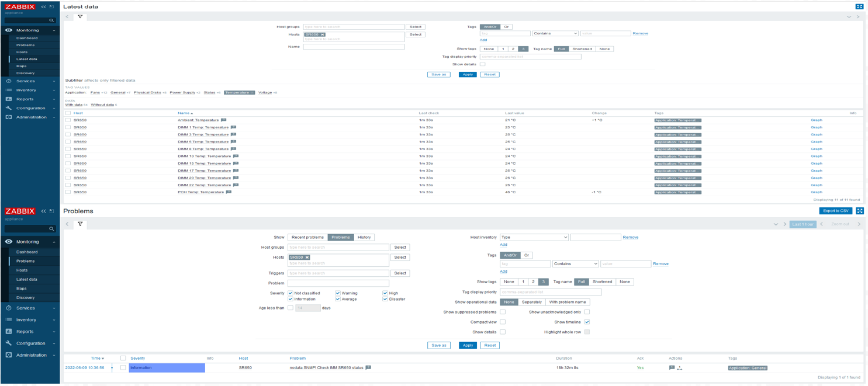Click Configuration wrench icon in Problems sidebar
This screenshot has height=386, width=868.
tap(8, 343)
